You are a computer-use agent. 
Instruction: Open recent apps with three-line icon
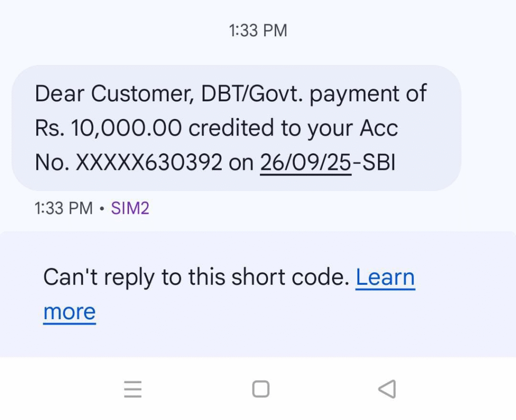133,389
